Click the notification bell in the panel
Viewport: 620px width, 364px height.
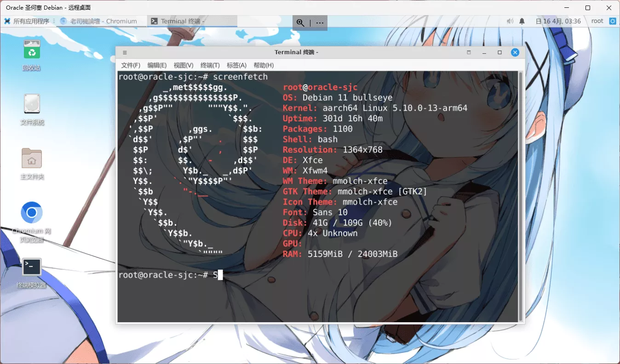(523, 21)
